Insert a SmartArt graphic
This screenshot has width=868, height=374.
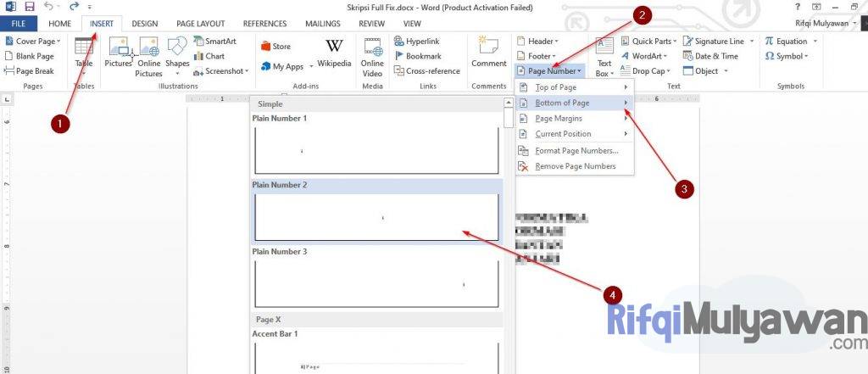coord(214,41)
